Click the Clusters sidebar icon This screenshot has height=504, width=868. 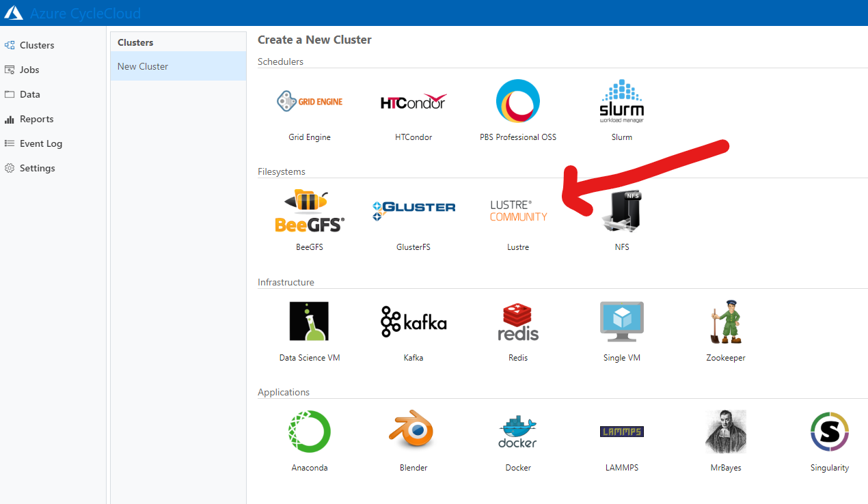pos(10,45)
